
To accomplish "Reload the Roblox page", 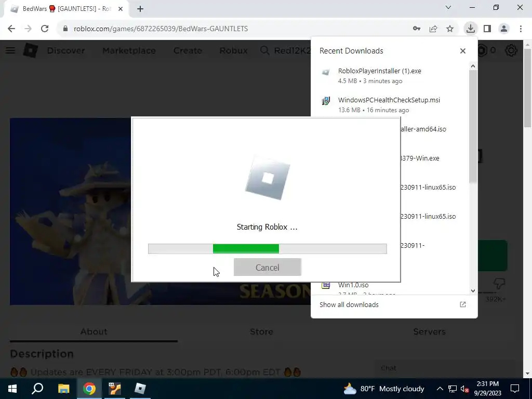I will [x=45, y=29].
